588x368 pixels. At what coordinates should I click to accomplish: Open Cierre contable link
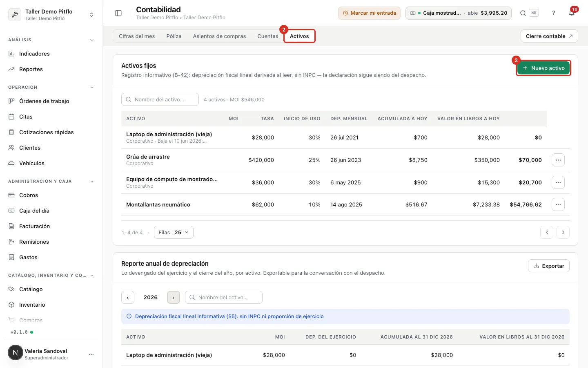[x=549, y=36]
